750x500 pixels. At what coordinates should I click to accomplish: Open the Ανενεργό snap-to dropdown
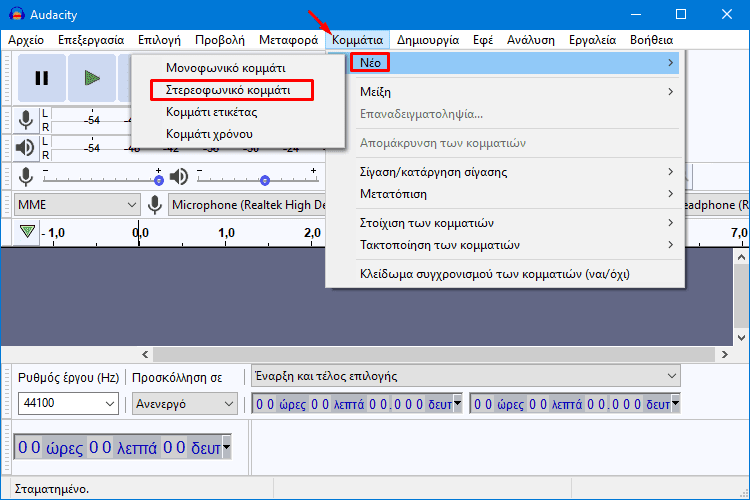(x=185, y=404)
